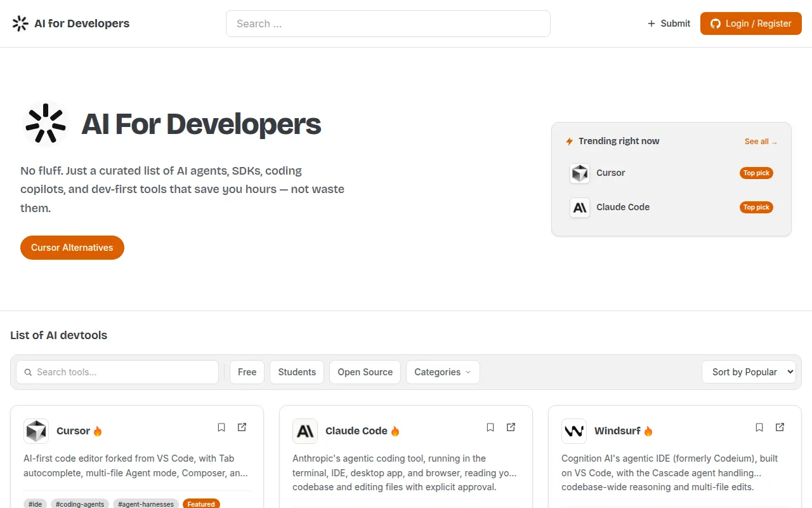Click the List of AI devtools heading

pos(59,335)
